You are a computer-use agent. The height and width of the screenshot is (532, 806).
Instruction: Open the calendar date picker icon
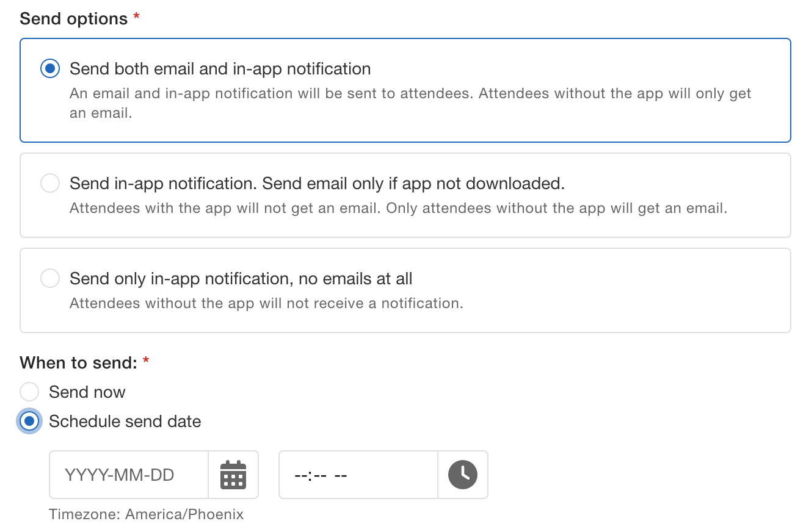tap(233, 475)
